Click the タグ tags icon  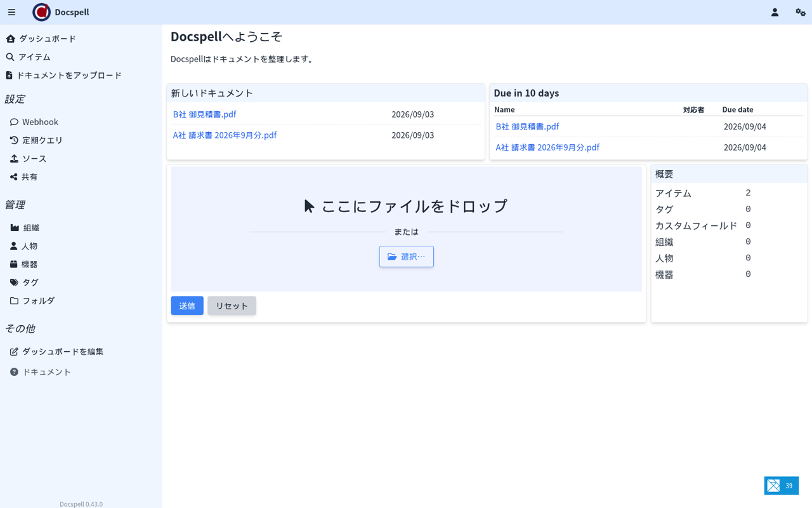click(x=14, y=283)
